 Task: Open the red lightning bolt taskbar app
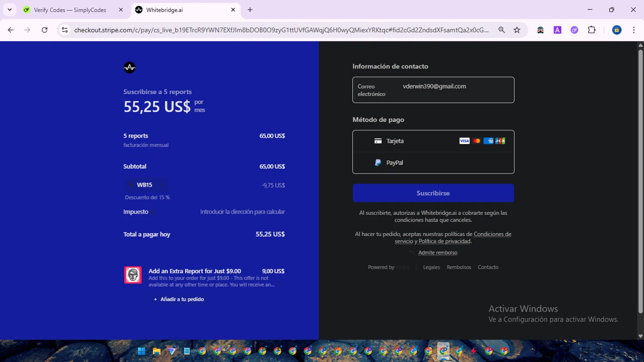pos(474,351)
